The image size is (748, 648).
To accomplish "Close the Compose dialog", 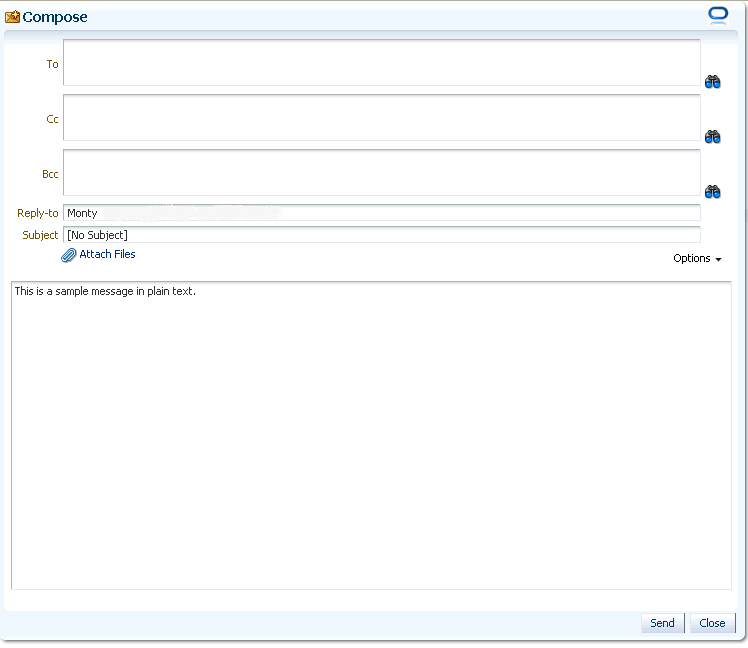I will coord(712,623).
